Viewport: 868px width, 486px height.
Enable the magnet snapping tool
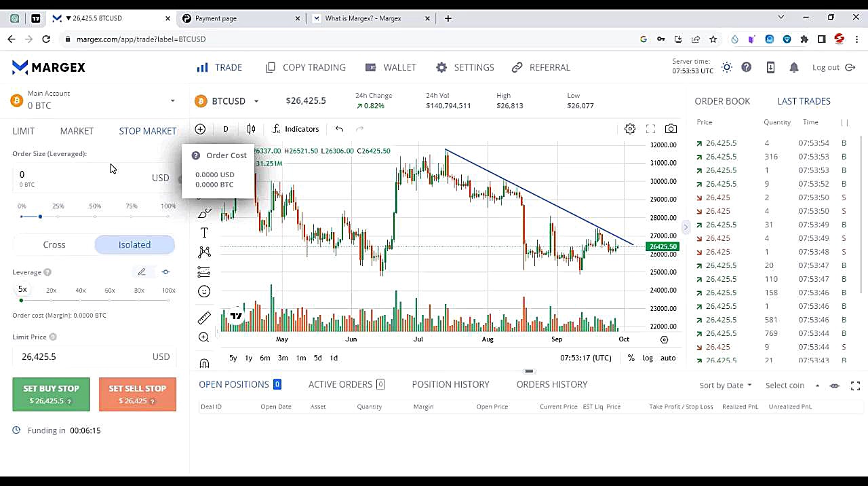point(204,363)
